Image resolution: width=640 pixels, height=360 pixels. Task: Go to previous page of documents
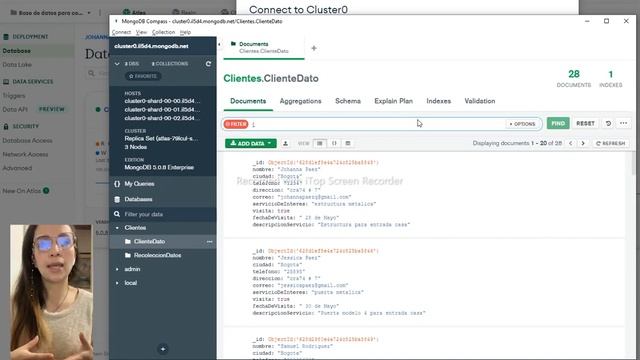(571, 143)
